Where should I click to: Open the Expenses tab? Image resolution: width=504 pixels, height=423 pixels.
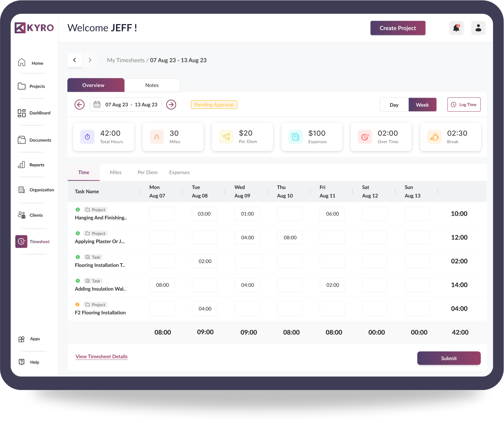tap(179, 173)
